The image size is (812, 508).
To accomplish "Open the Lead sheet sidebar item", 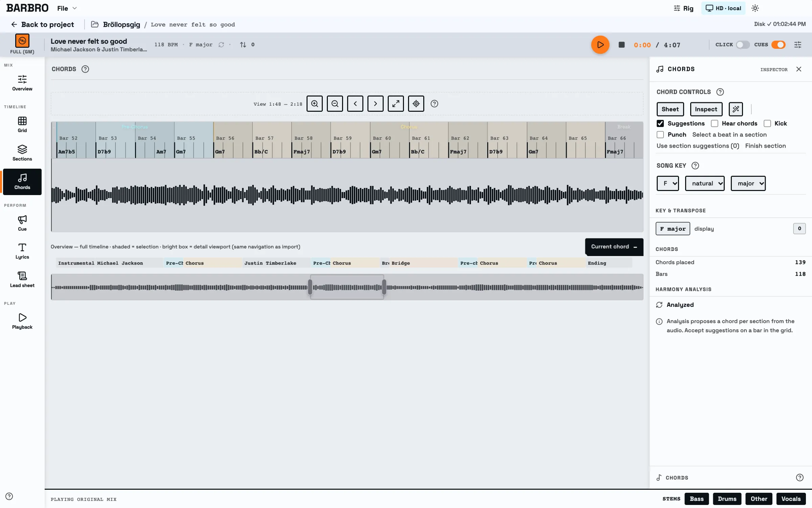I will click(x=22, y=280).
